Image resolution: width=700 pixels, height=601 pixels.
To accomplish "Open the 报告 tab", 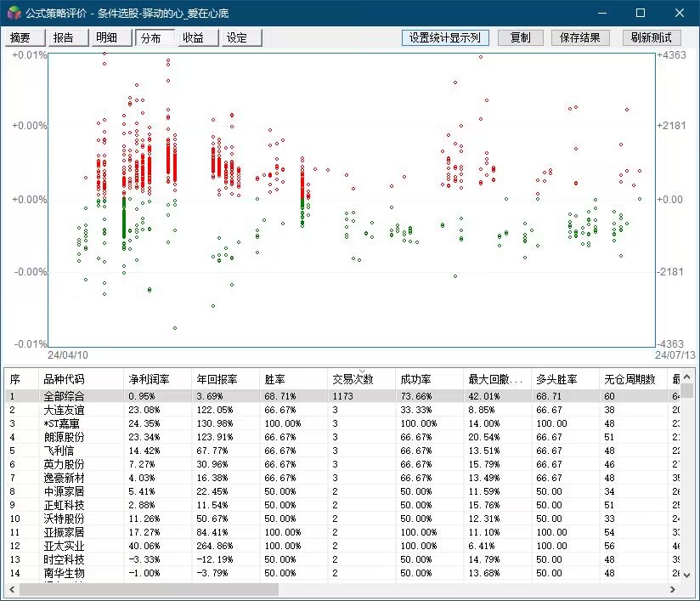I will [68, 38].
